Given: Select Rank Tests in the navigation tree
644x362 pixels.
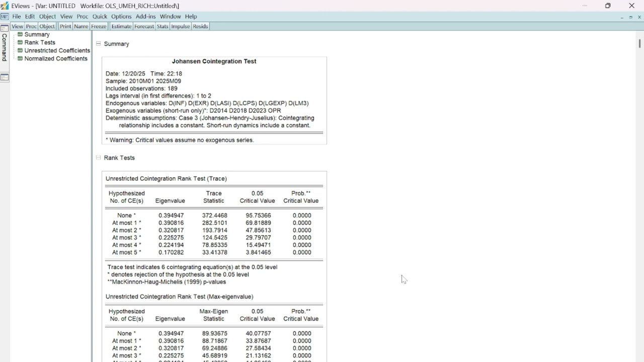Looking at the screenshot, I should click(x=40, y=43).
